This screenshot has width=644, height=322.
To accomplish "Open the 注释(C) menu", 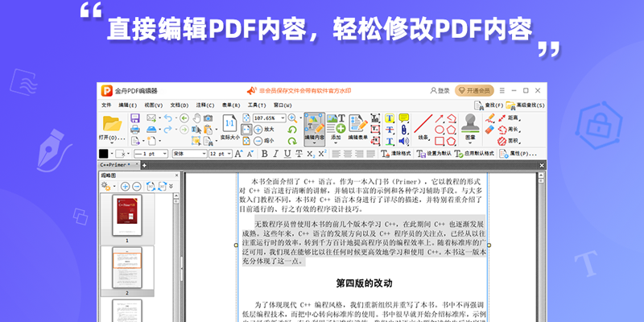I will [x=205, y=105].
